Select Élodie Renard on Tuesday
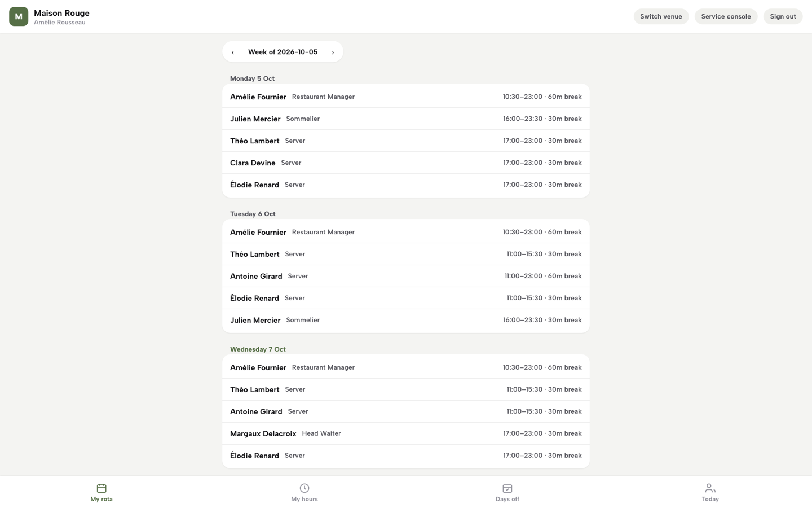812x508 pixels. coord(406,298)
